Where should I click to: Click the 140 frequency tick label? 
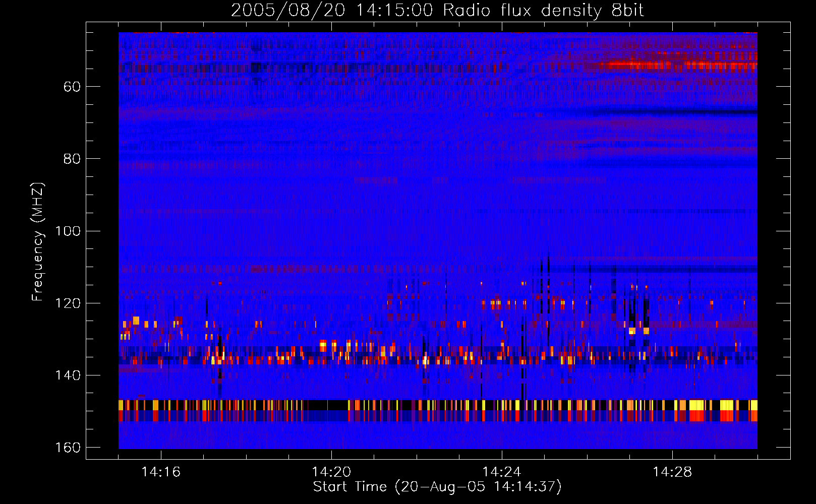coord(69,375)
